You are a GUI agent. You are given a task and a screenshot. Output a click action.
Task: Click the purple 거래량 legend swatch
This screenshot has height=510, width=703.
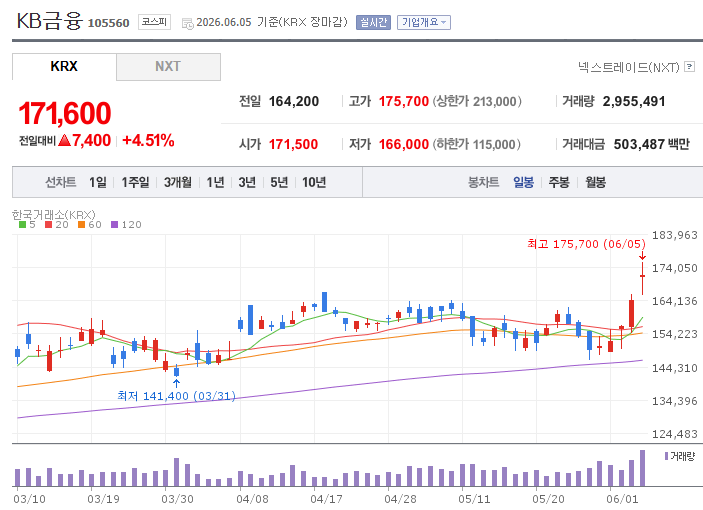[666, 456]
